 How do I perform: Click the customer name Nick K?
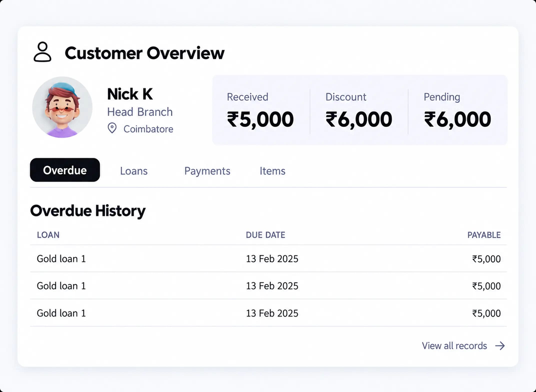coord(130,94)
